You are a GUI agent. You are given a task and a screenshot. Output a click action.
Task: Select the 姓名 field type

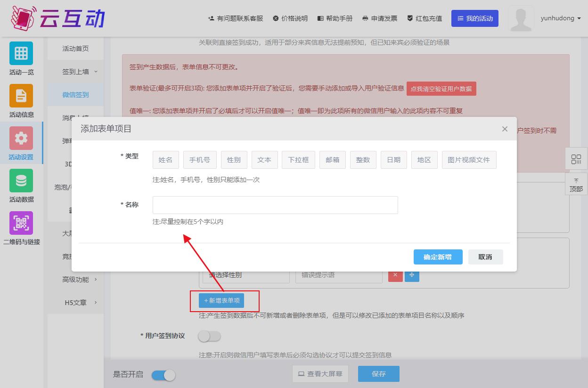[x=165, y=160]
